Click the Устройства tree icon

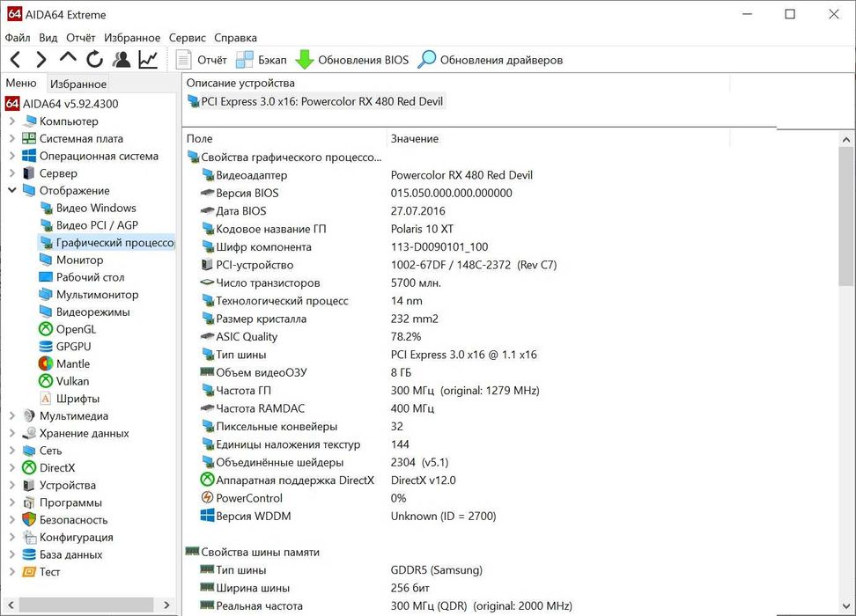[29, 485]
